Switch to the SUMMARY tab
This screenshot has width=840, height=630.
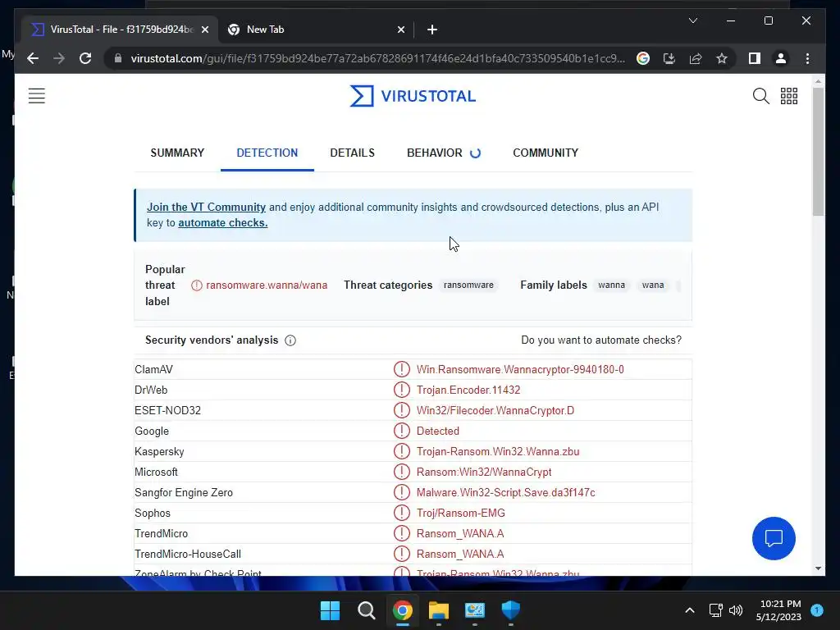coord(177,153)
